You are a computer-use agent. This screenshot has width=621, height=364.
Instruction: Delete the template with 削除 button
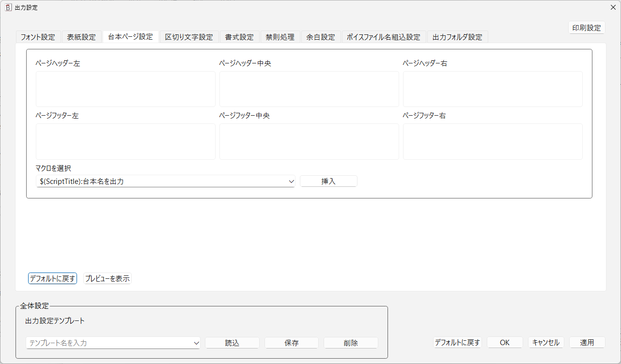pyautogui.click(x=351, y=343)
